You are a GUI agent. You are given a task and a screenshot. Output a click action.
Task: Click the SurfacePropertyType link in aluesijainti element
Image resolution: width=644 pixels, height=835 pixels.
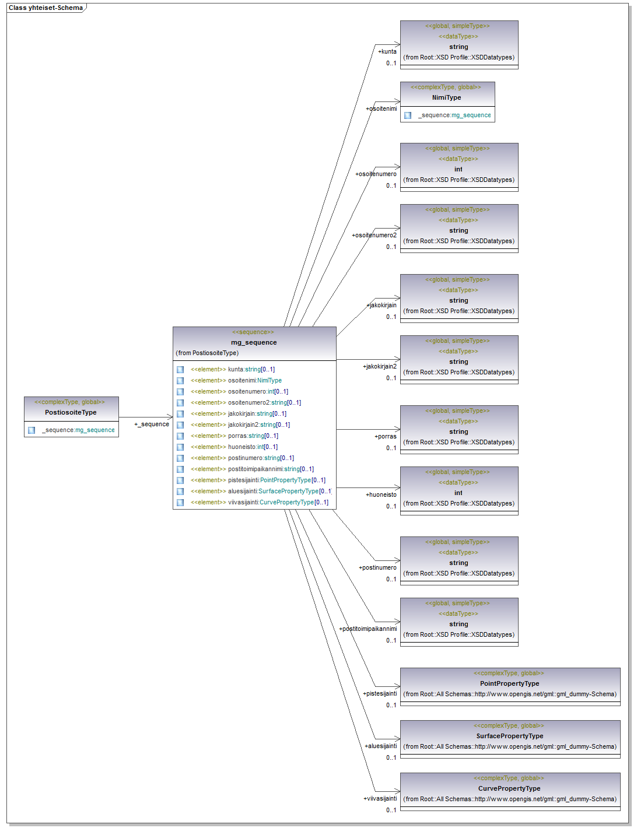288,492
